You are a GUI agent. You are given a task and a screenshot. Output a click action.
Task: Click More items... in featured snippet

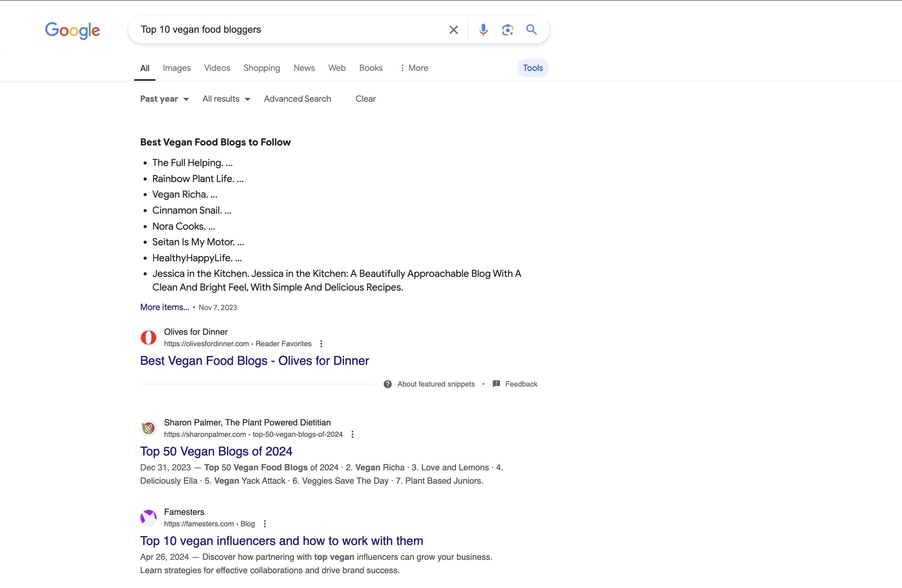coord(165,307)
